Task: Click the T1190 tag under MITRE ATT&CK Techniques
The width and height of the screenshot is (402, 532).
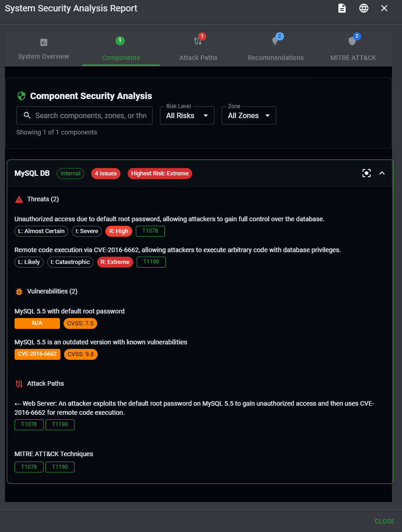Action: coord(60,467)
